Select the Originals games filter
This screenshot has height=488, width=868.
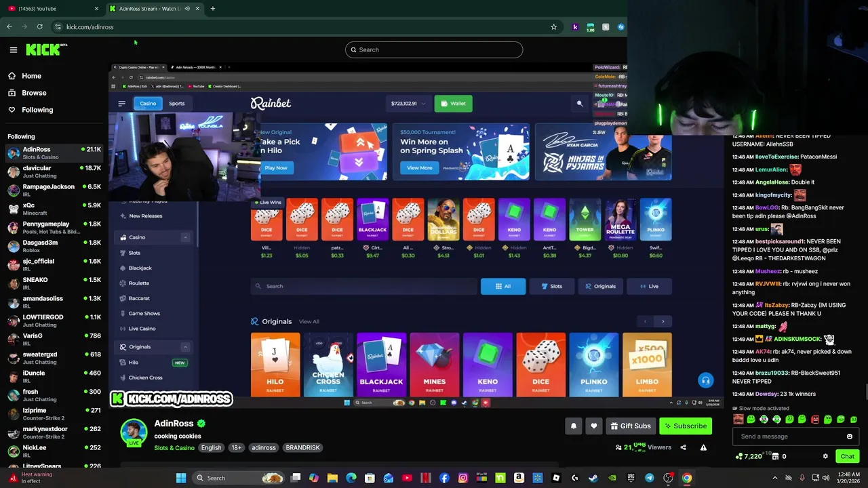600,286
